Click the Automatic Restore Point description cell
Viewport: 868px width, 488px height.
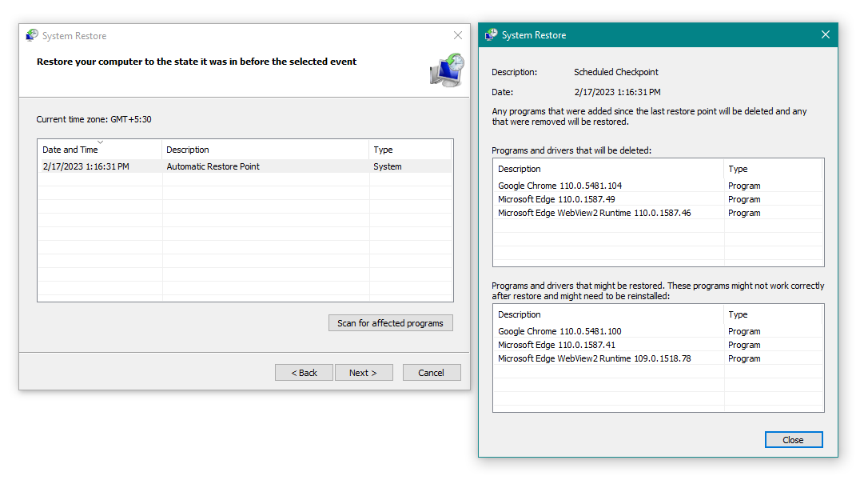213,166
